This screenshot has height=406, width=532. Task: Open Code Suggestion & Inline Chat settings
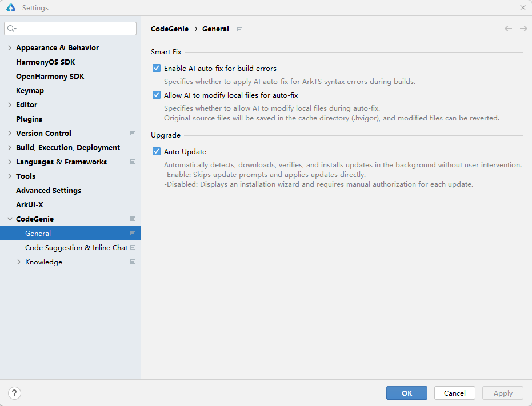[x=76, y=248]
